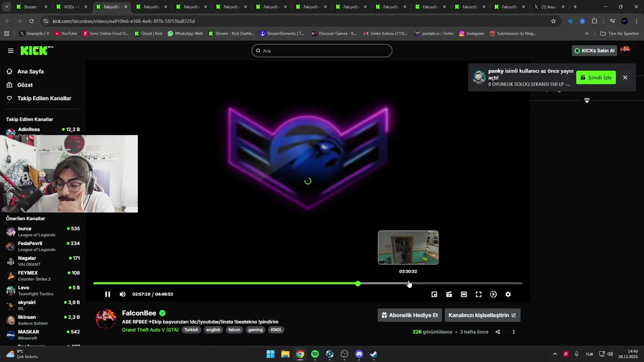Open the three-dot more options menu
644x362 pixels.
(x=514, y=332)
